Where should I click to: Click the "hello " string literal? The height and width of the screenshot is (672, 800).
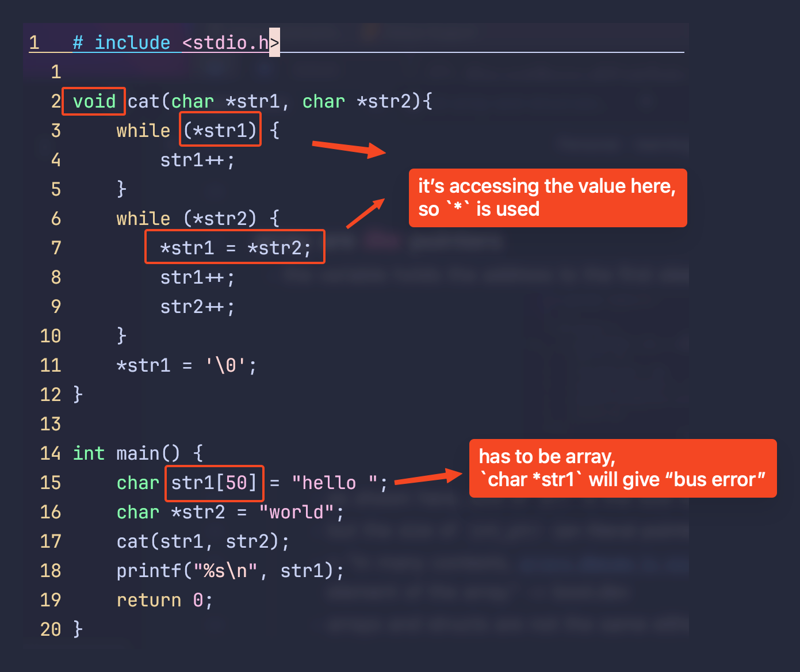click(x=335, y=483)
